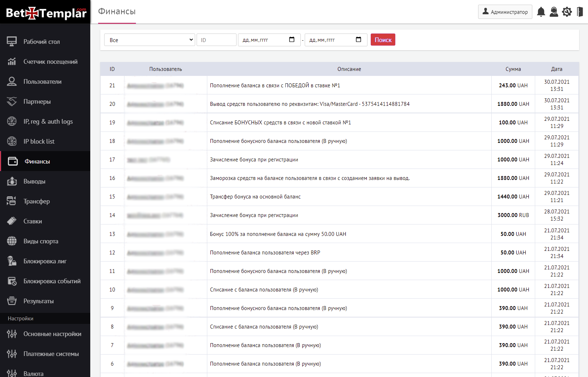This screenshot has height=377, width=588.
Task: Open the end date calendar picker
Action: [358, 40]
